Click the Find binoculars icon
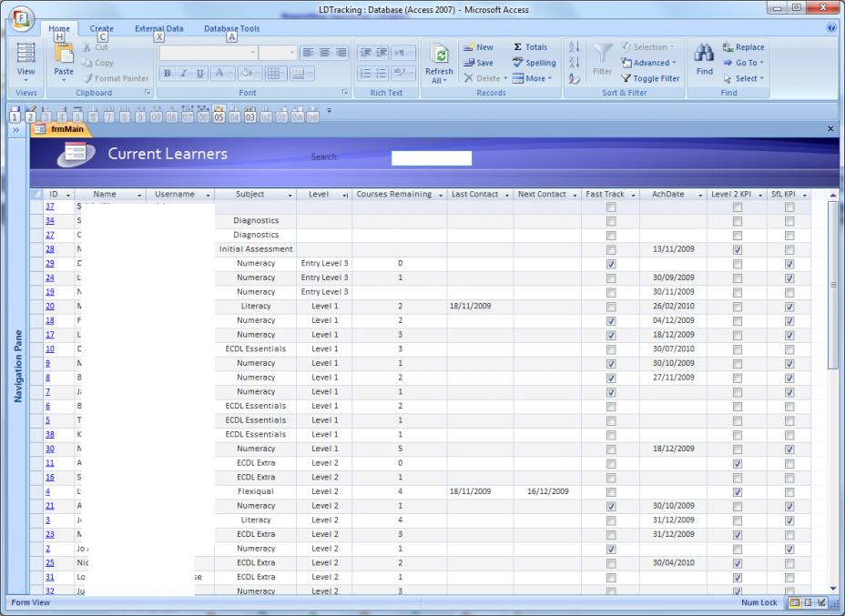The image size is (845, 616). [x=704, y=55]
